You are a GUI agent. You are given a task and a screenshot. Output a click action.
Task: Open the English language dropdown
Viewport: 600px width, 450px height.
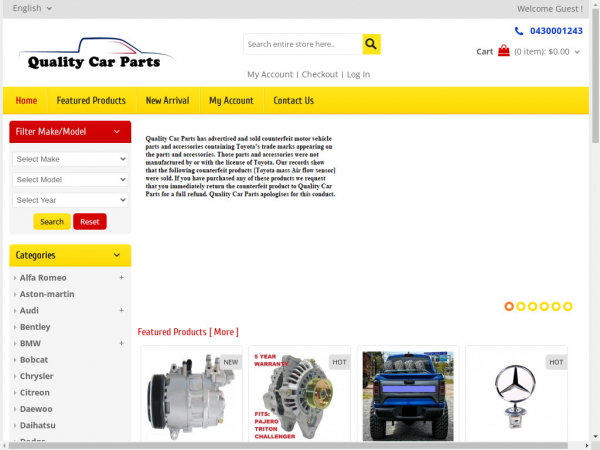32,8
